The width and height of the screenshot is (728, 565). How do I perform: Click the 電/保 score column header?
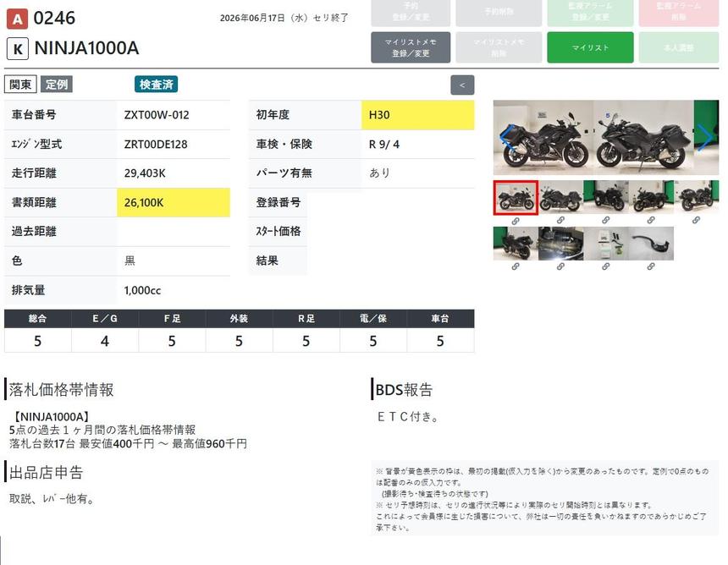[373, 319]
